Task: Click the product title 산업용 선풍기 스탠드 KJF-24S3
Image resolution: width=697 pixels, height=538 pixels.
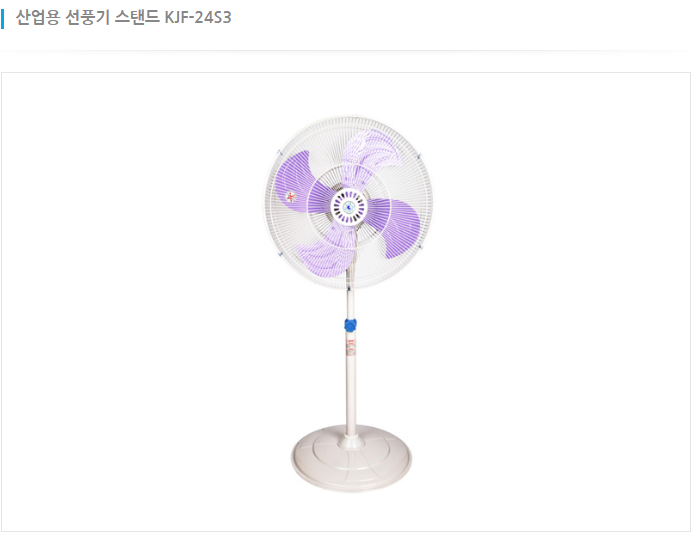Action: [124, 17]
